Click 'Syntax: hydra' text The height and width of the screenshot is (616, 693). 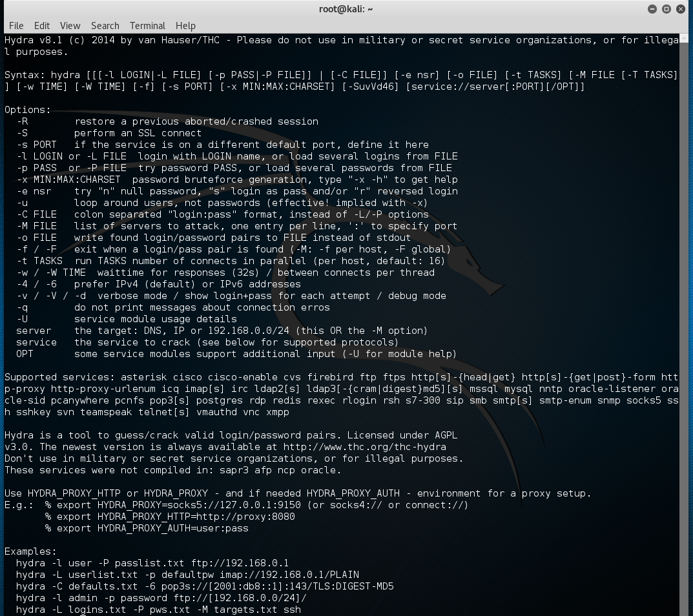[43, 75]
